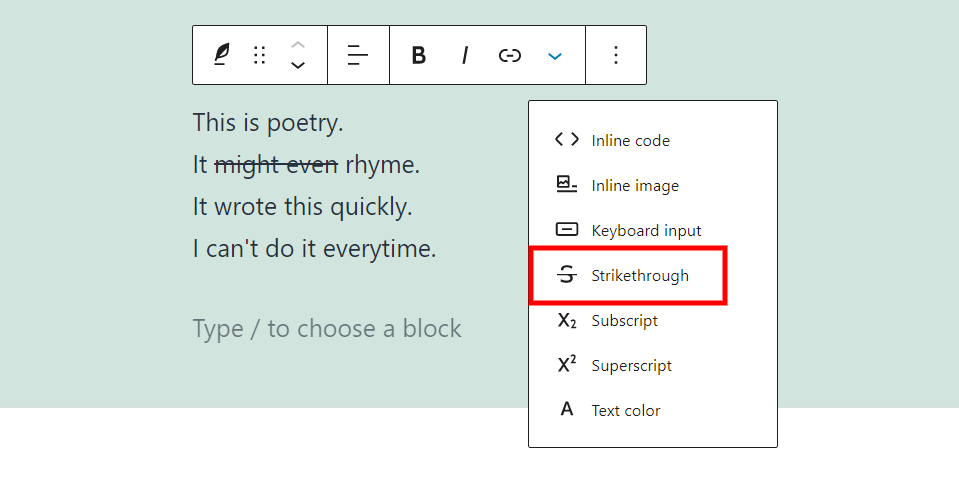Open the text alignment options

pyautogui.click(x=358, y=56)
